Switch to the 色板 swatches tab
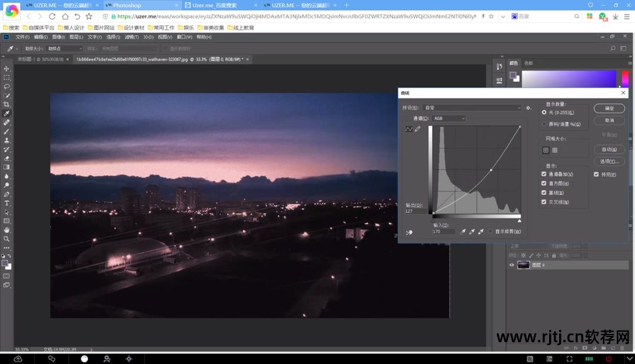Viewport: 635px width, 364px height. tap(529, 63)
